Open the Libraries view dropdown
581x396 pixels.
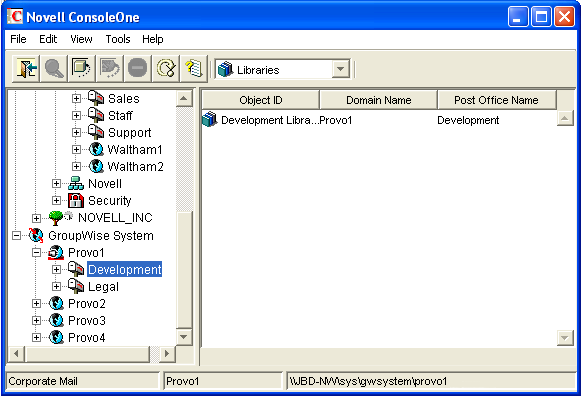point(340,69)
